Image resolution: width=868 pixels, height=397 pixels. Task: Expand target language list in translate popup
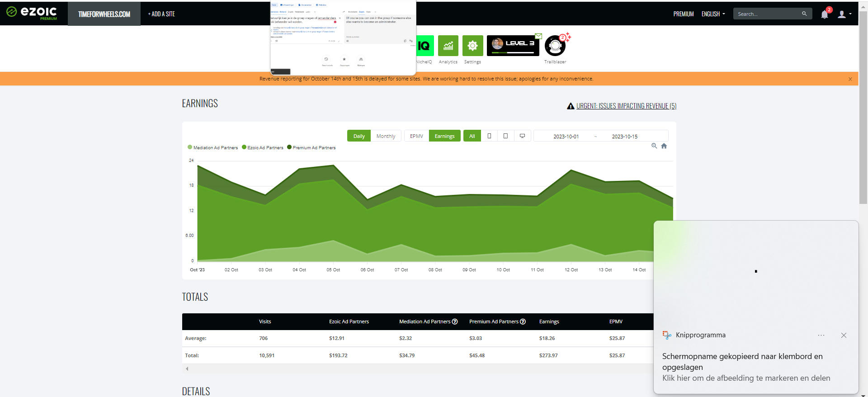375,12
